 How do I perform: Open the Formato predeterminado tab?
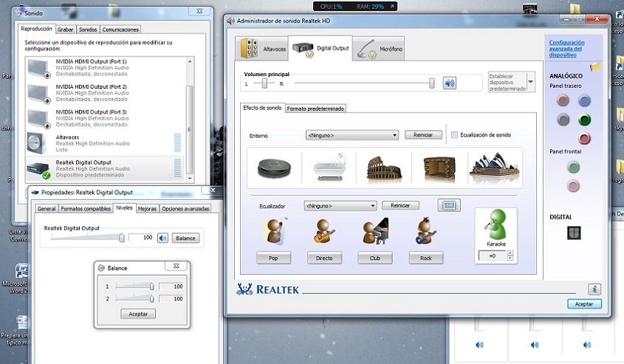click(x=315, y=109)
